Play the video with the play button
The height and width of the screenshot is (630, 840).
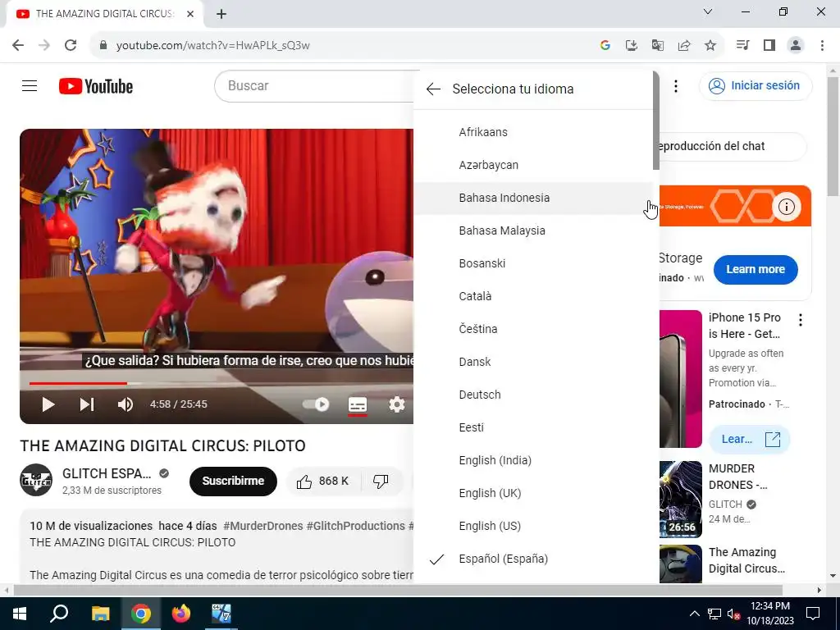(48, 404)
